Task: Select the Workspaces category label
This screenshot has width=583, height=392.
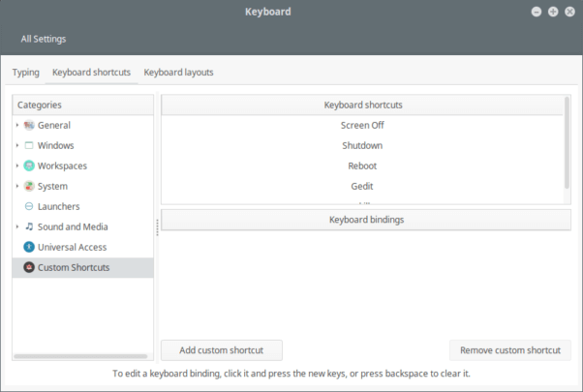Action: click(x=62, y=166)
